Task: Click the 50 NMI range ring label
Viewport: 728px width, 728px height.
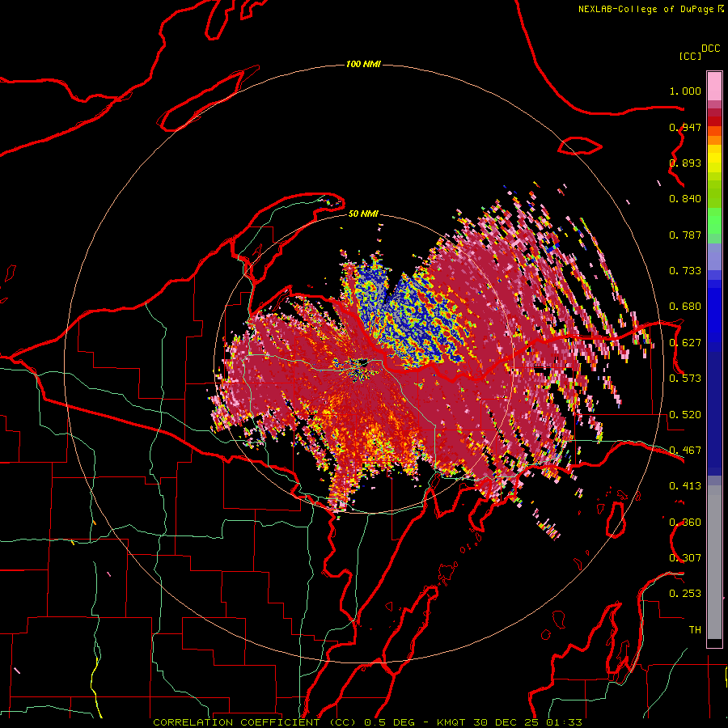Action: click(363, 214)
